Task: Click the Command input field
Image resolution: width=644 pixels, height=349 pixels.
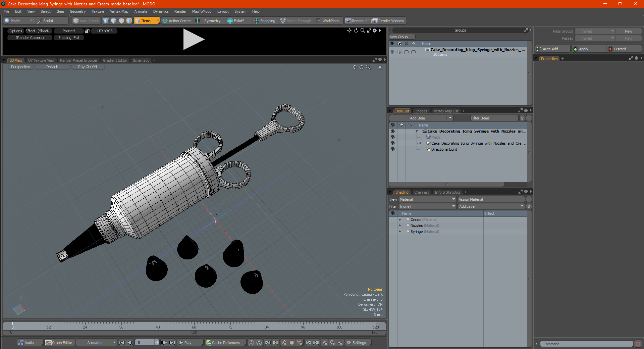Action: tap(586, 344)
